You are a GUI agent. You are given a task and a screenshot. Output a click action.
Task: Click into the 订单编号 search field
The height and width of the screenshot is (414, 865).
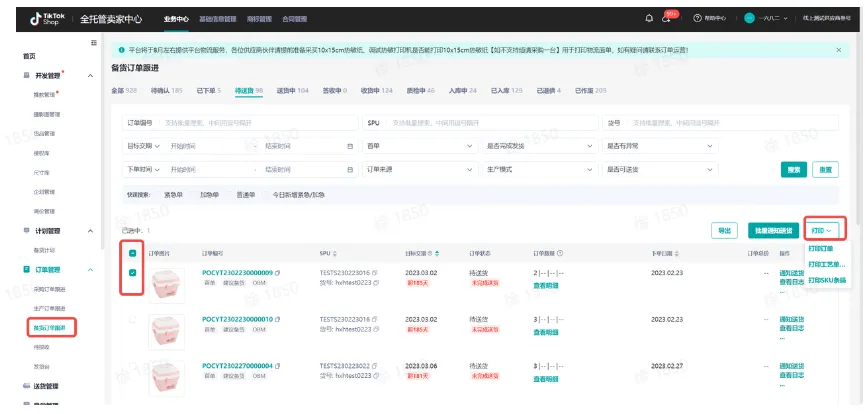tap(239, 123)
